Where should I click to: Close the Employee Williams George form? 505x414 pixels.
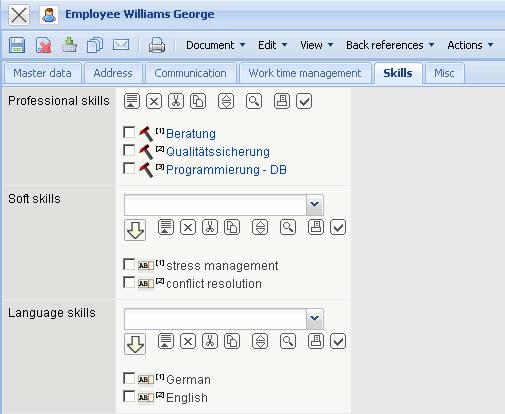pos(19,15)
